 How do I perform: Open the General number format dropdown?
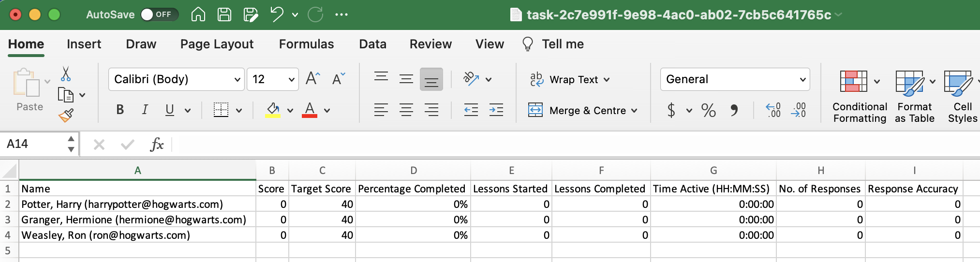[802, 79]
